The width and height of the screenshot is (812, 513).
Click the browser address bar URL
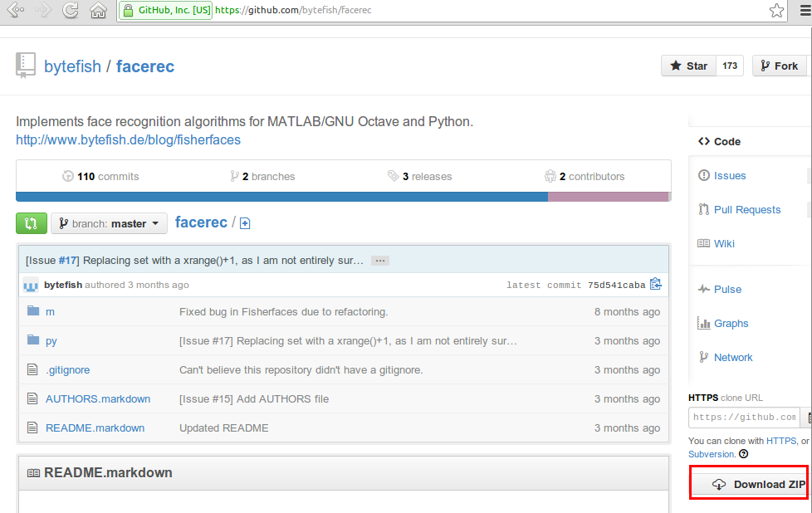point(293,10)
